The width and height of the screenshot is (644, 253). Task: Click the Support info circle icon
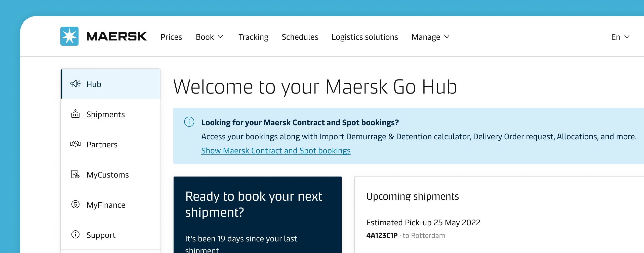pos(75,235)
